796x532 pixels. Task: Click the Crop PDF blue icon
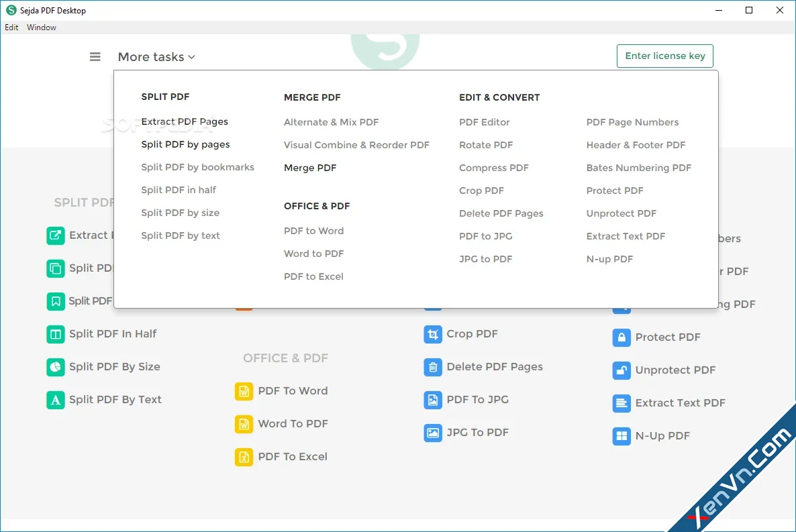(432, 334)
